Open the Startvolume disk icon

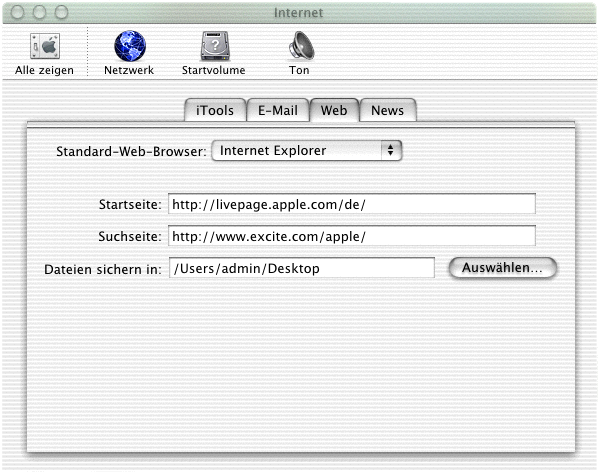click(215, 46)
